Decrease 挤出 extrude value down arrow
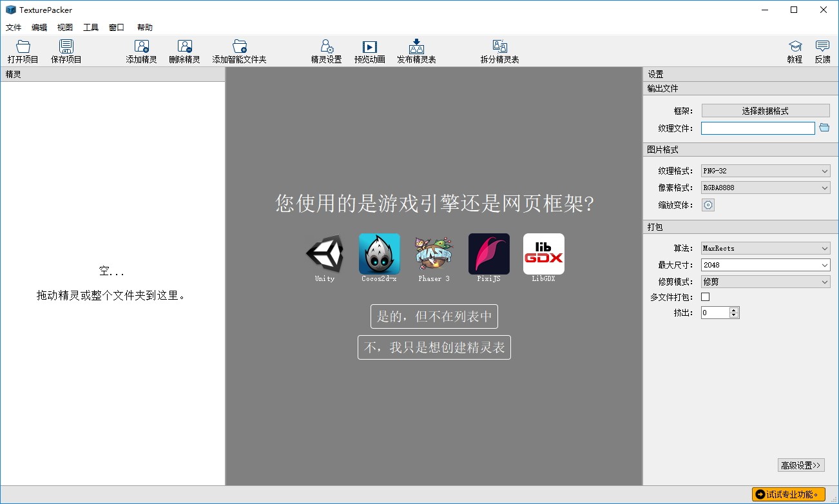The width and height of the screenshot is (839, 504). 734,315
